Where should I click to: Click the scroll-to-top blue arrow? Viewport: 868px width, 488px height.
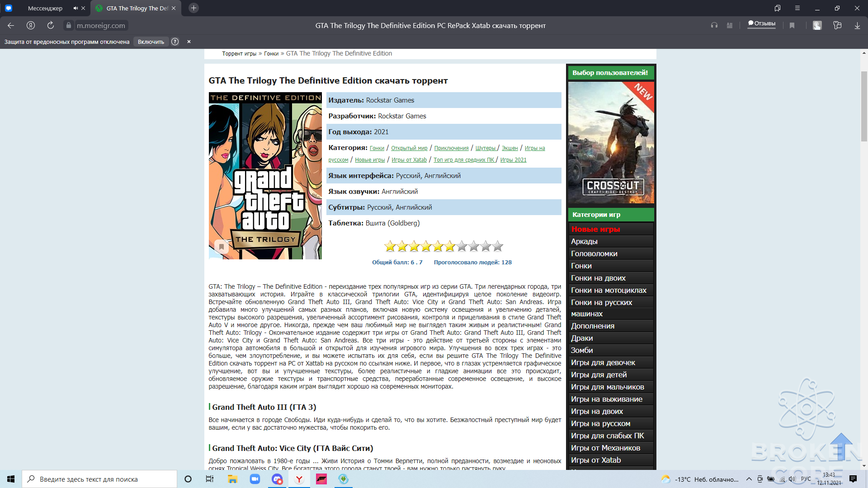click(841, 446)
